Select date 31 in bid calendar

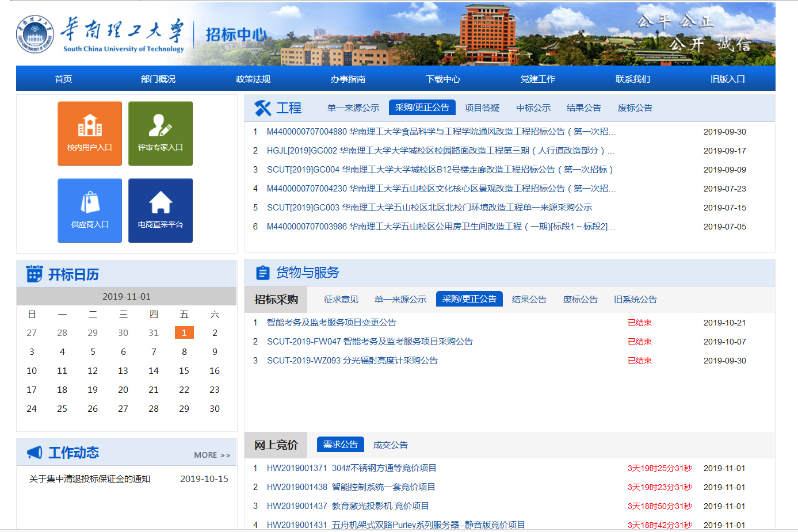coord(154,332)
